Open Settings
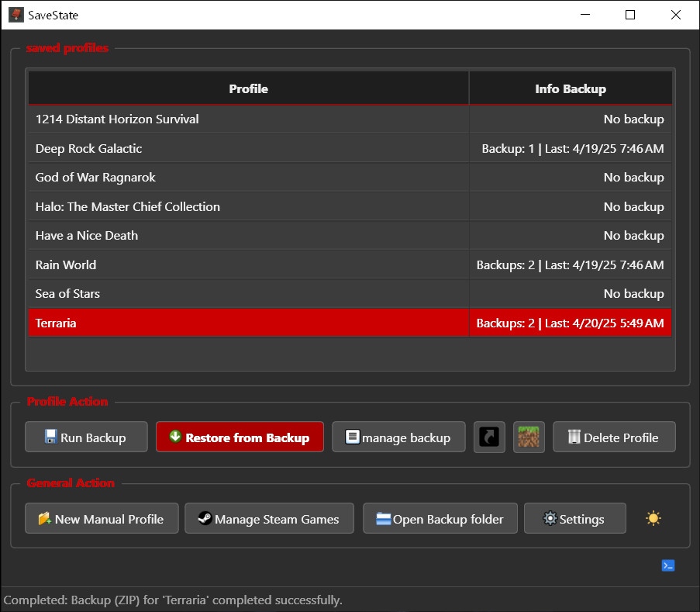 (575, 518)
